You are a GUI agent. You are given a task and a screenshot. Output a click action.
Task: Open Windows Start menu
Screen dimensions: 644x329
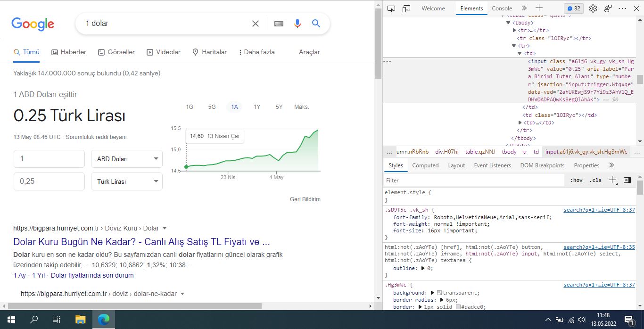tap(11, 320)
